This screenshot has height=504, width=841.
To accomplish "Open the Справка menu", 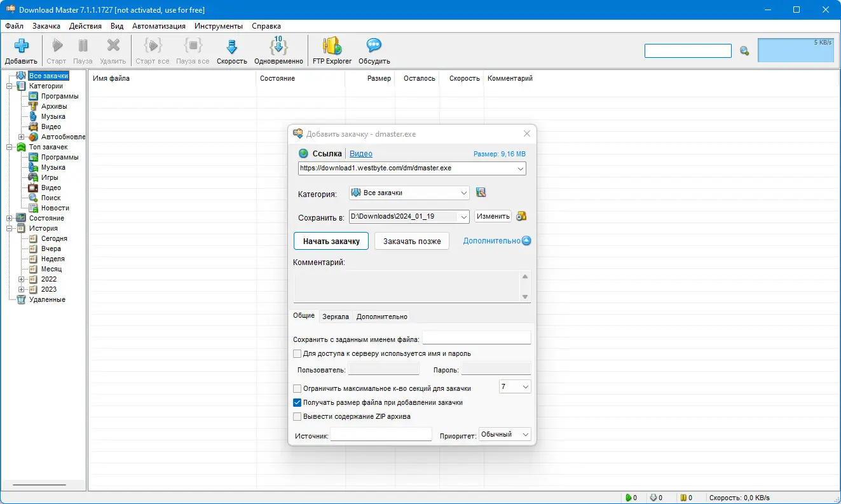I will click(x=266, y=26).
